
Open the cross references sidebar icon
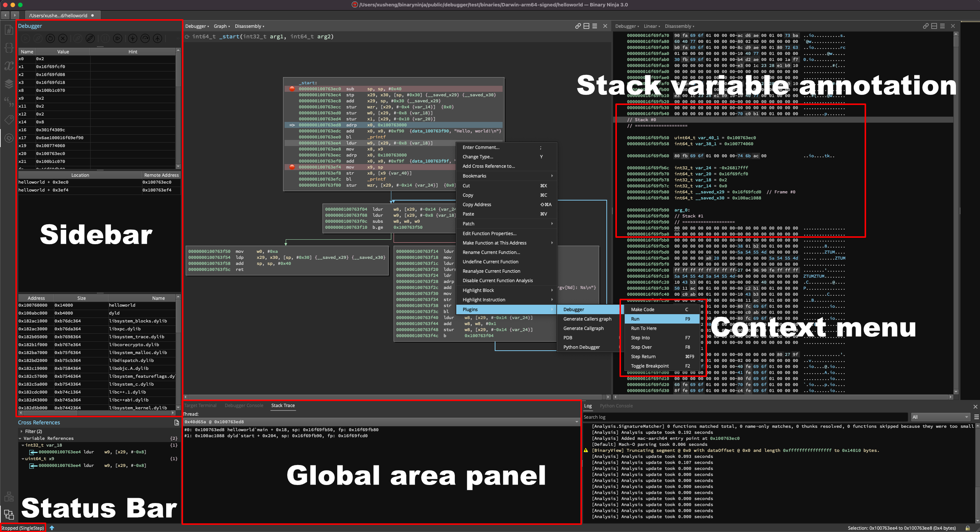[x=9, y=514]
